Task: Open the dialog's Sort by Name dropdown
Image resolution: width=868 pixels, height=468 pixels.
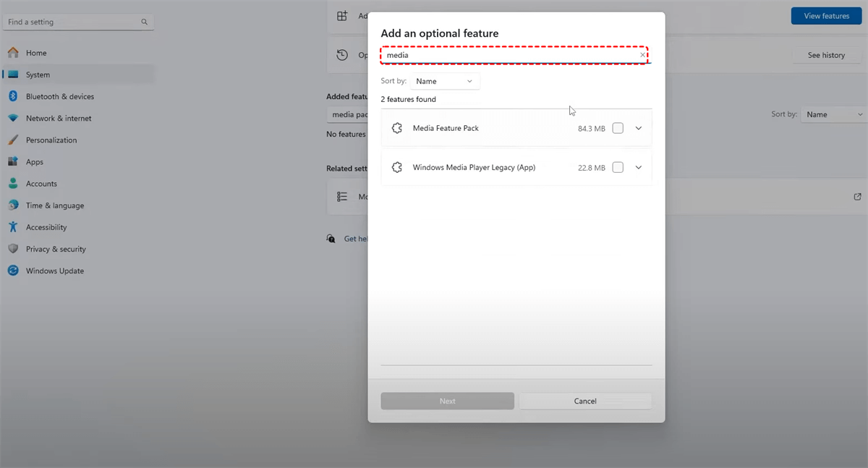Action: click(x=444, y=81)
